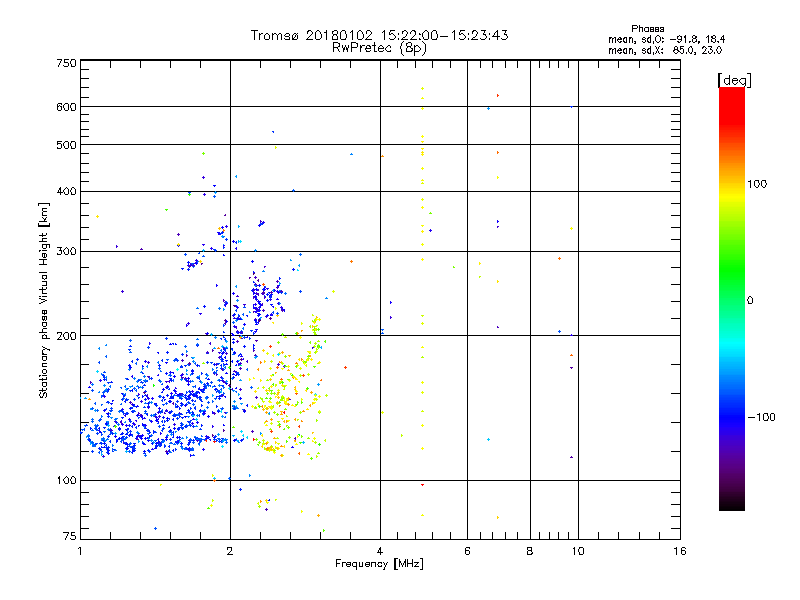The height and width of the screenshot is (600, 800).
Task: Click the colorbar tick label '0'
Action: pyautogui.click(x=750, y=301)
